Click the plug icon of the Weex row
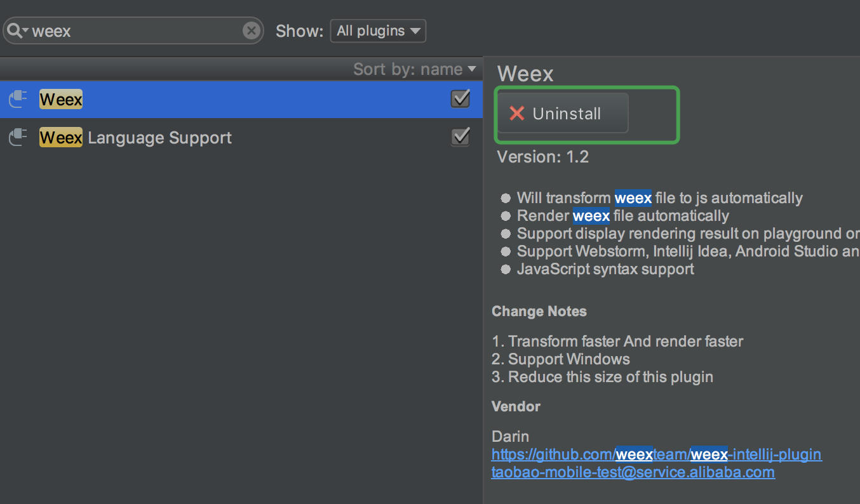Screen dimensions: 860x504 (18, 99)
